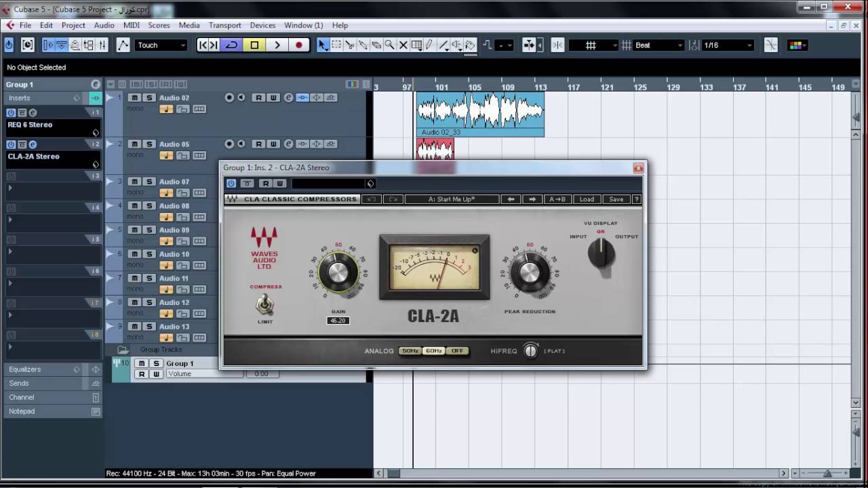868x488 pixels.
Task: Turn Analog modeling OFF
Action: pyautogui.click(x=458, y=351)
